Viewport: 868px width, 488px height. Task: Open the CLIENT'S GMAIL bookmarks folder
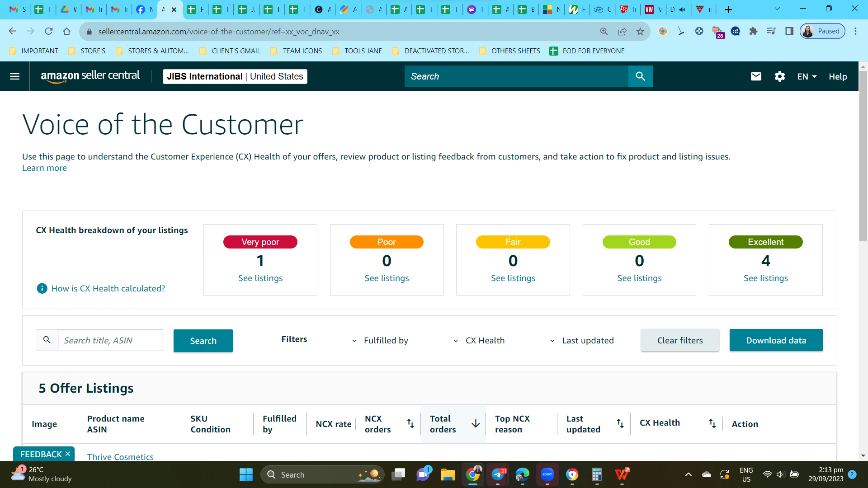(230, 51)
